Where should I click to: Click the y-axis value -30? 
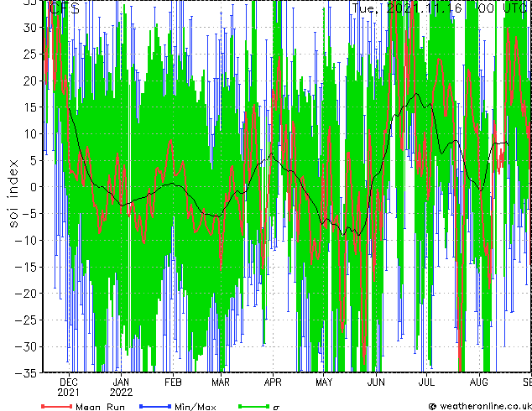tap(27, 346)
